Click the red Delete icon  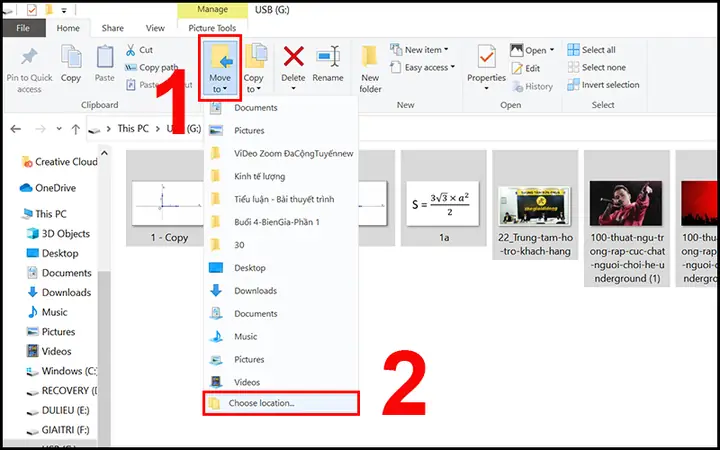293,57
